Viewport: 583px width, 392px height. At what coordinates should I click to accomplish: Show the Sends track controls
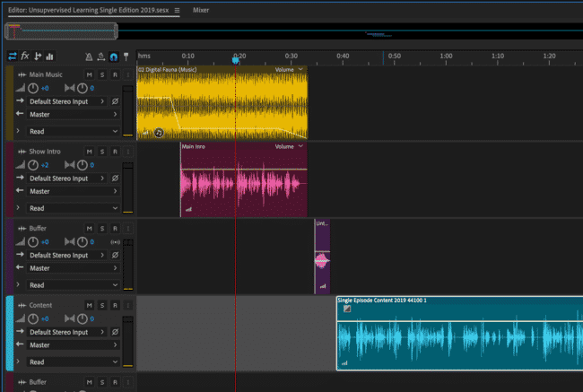click(x=38, y=57)
